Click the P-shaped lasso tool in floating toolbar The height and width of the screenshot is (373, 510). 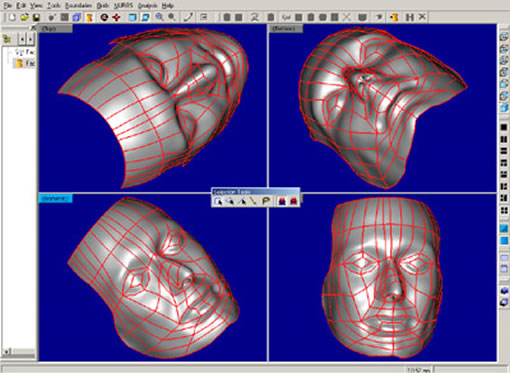[266, 201]
